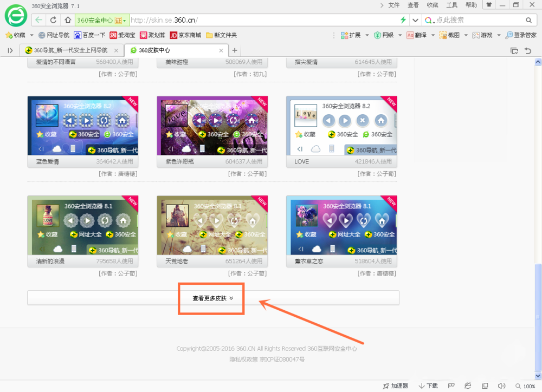
Task: Open the 游戏 games button
Action: pos(482,35)
